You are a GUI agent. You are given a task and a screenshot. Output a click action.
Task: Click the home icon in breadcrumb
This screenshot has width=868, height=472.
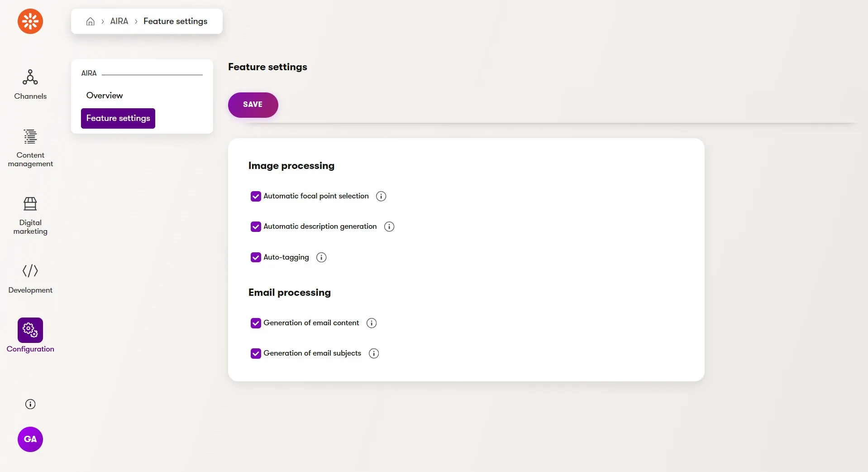pos(91,21)
